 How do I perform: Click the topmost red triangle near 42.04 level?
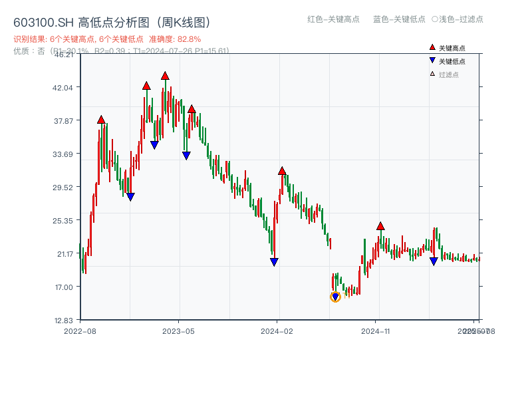(x=166, y=76)
